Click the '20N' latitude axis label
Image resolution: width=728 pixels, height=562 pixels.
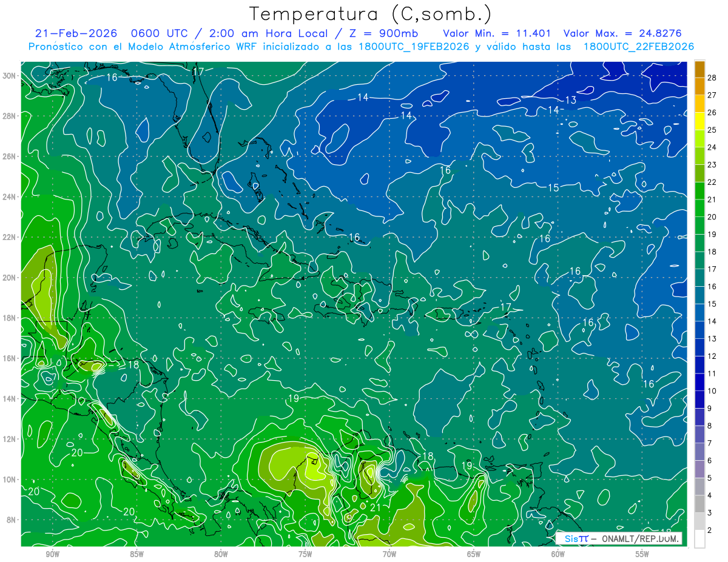coord(10,277)
